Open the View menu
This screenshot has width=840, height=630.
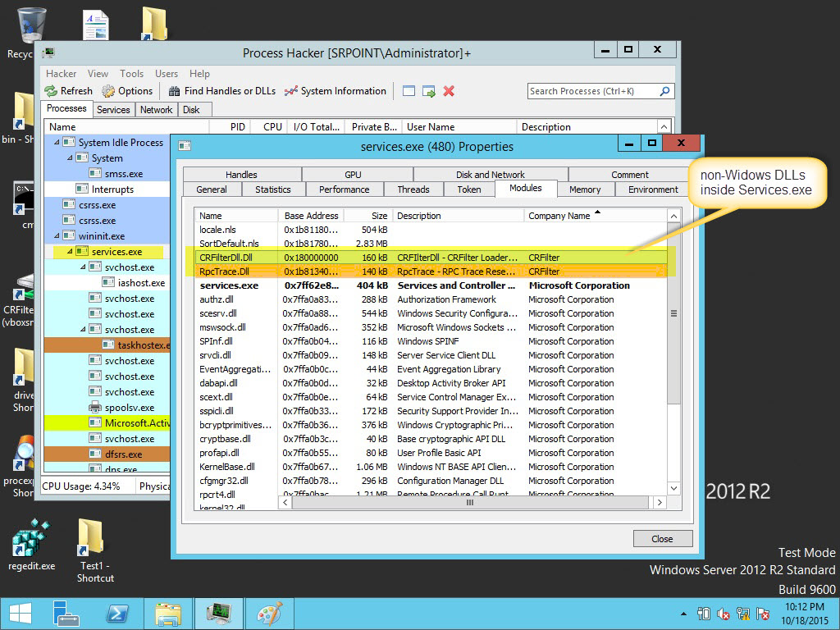click(98, 74)
